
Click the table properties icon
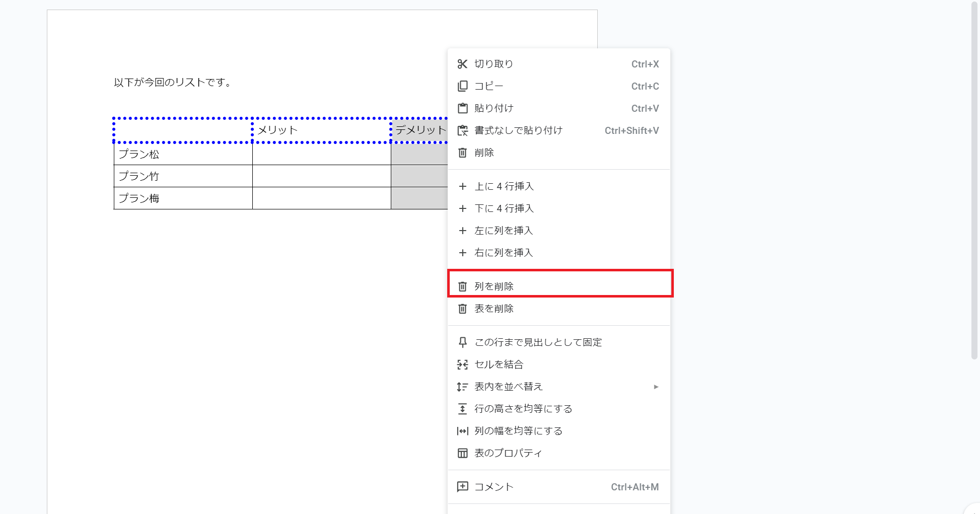[x=462, y=453]
